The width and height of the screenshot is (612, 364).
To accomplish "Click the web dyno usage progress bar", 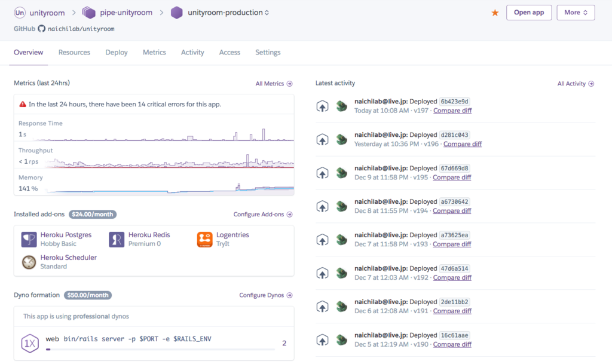I will pos(160,349).
